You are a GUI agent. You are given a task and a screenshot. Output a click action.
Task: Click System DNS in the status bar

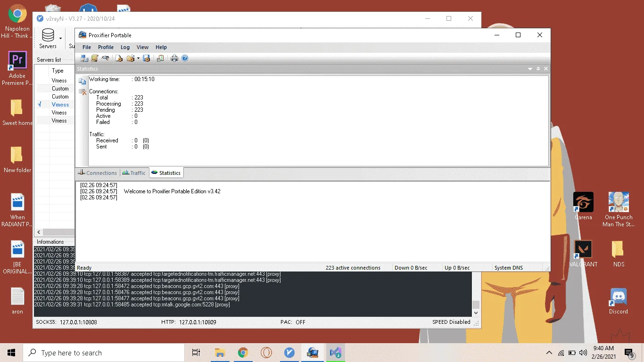(509, 268)
